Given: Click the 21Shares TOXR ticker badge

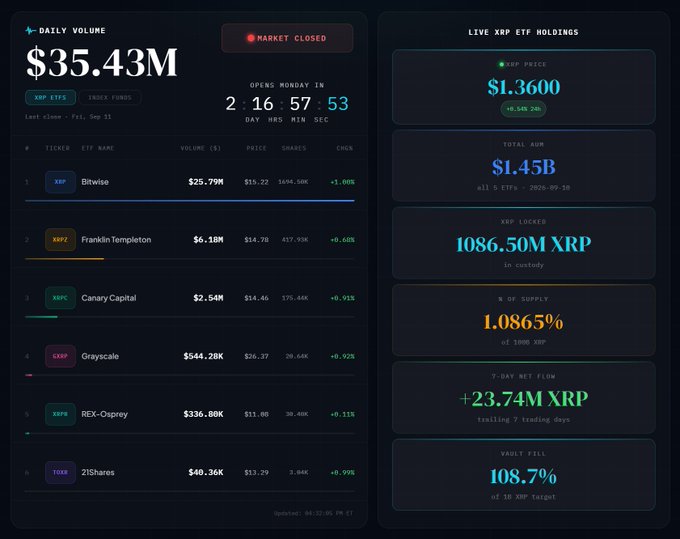Looking at the screenshot, I should click(x=60, y=472).
